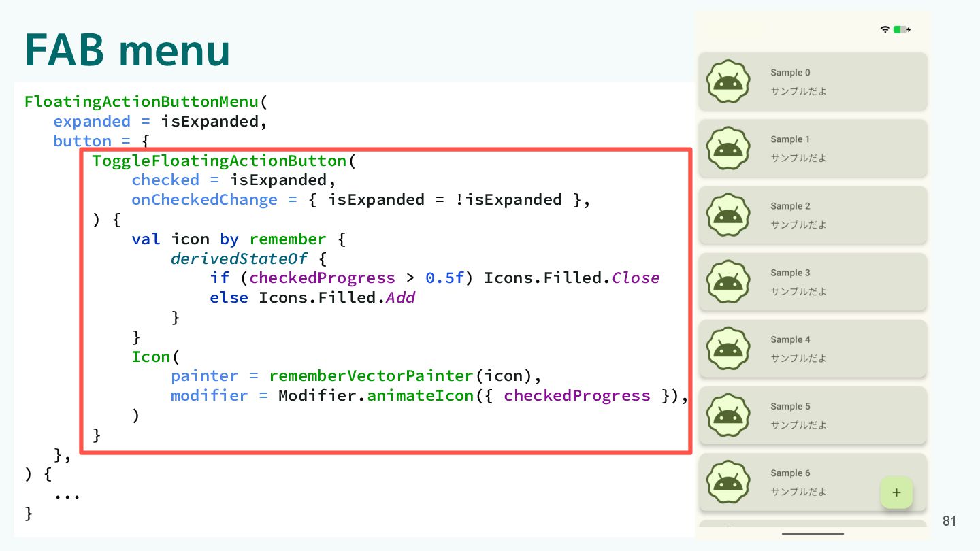Click the "Sample 4" title text
Viewport: 980px width, 551px height.
click(790, 339)
